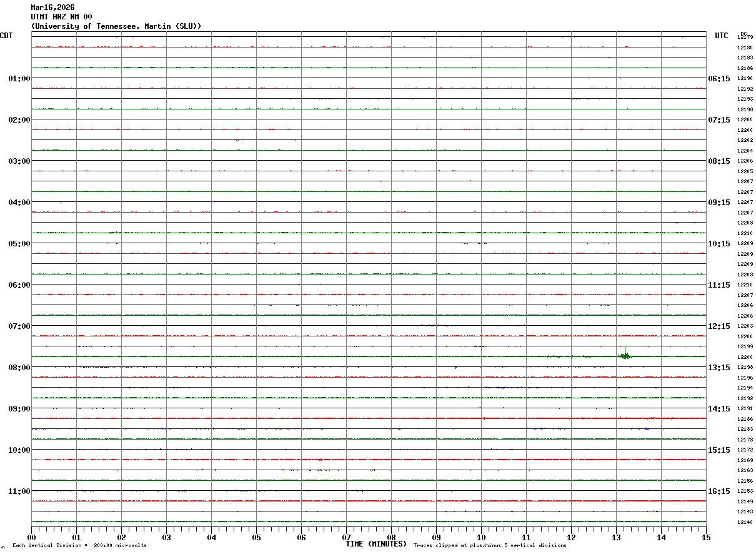Click the 12:15 UTC time label

tap(719, 326)
